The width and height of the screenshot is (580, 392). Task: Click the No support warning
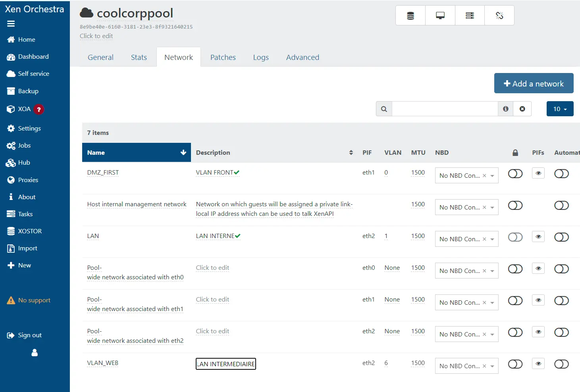point(29,300)
